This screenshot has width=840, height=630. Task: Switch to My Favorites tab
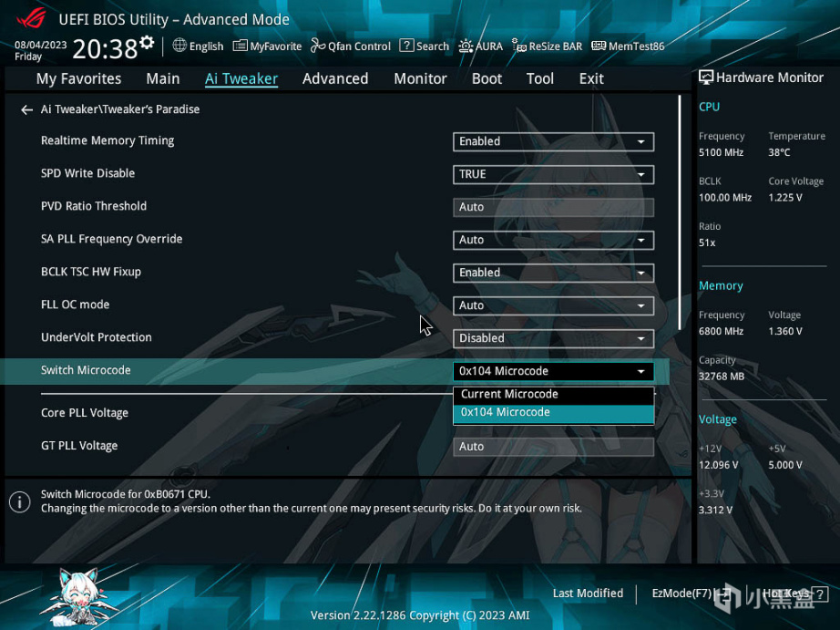point(78,78)
